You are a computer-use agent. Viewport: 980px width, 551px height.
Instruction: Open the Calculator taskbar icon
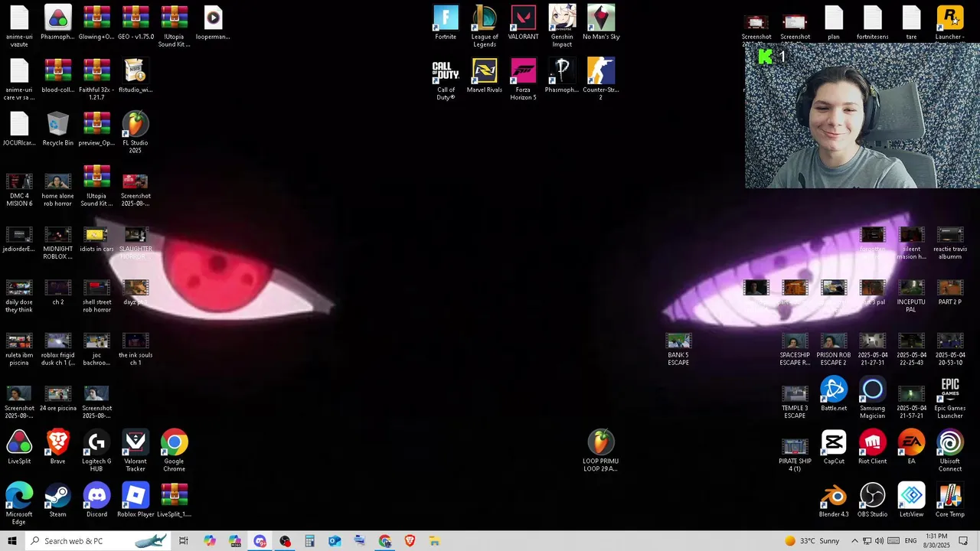(x=309, y=541)
